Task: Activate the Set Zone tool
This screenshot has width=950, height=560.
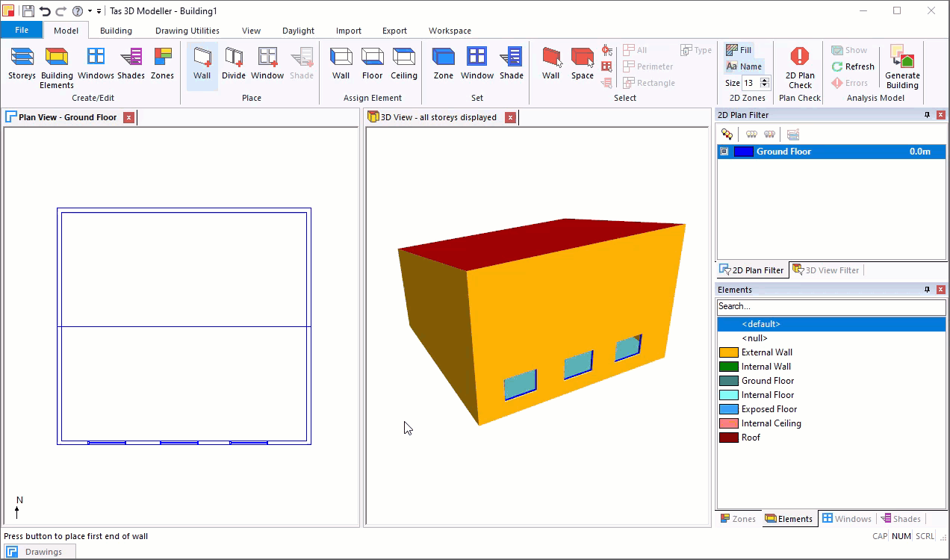Action: [x=444, y=63]
